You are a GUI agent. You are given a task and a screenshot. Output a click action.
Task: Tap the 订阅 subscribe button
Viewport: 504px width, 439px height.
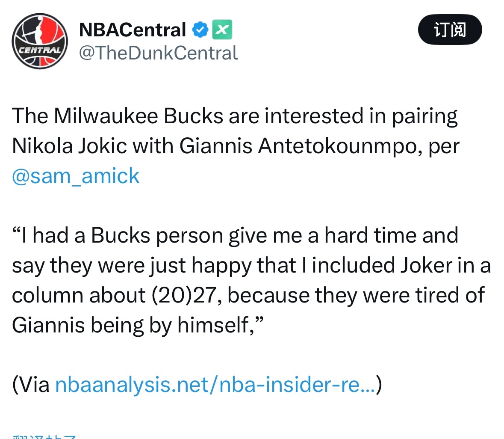(450, 30)
